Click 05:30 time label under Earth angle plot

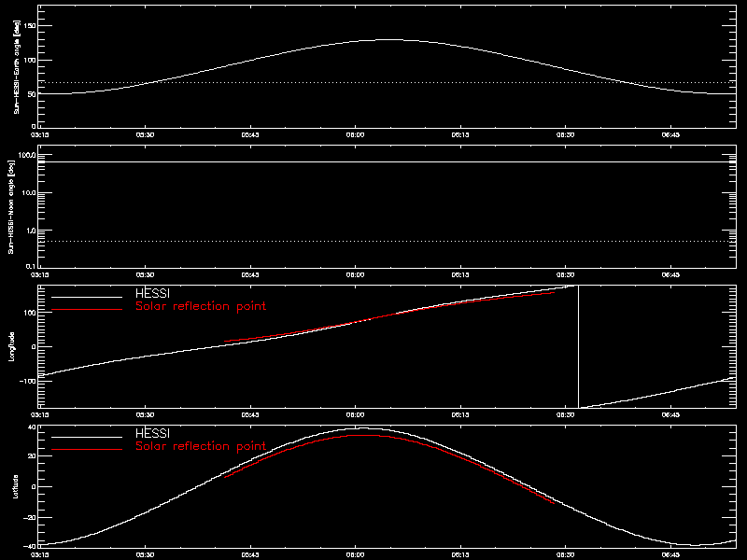point(145,134)
